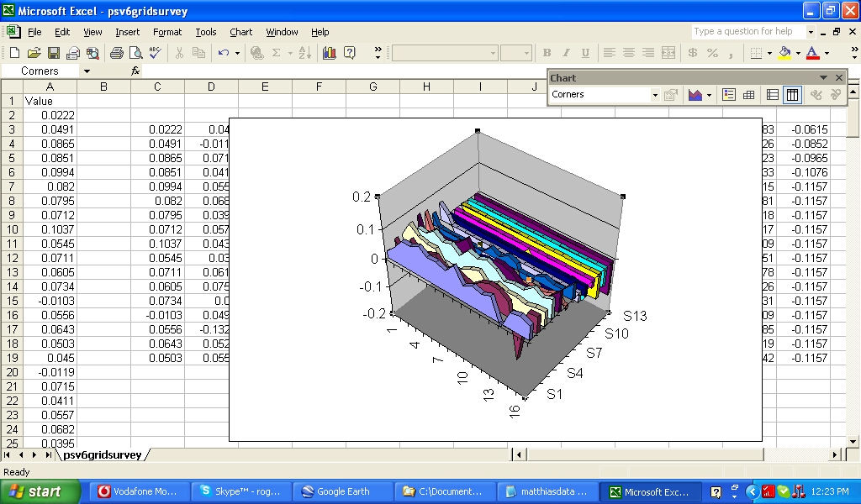Toggle the chart Legend button

pyautogui.click(x=729, y=95)
